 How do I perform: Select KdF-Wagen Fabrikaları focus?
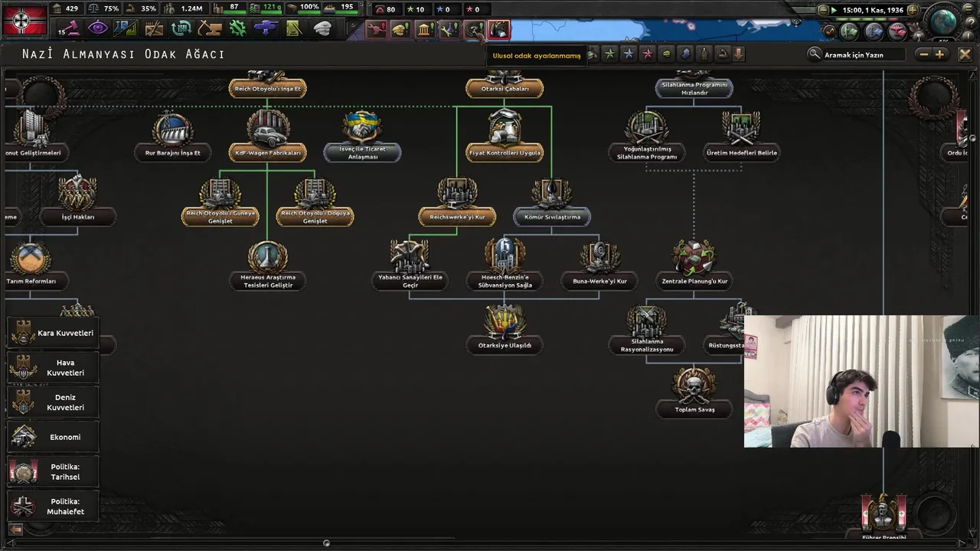point(267,135)
